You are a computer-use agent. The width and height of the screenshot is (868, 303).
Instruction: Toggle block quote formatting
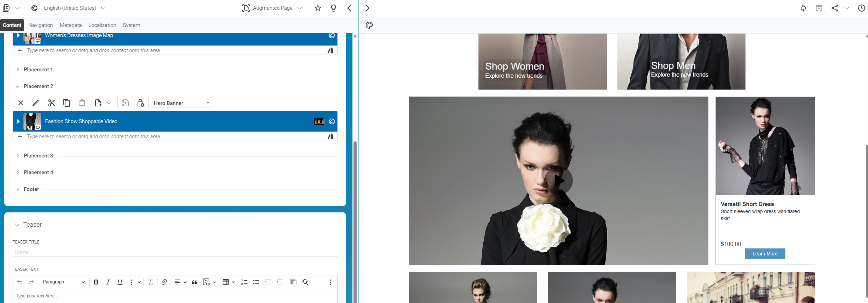pos(195,282)
